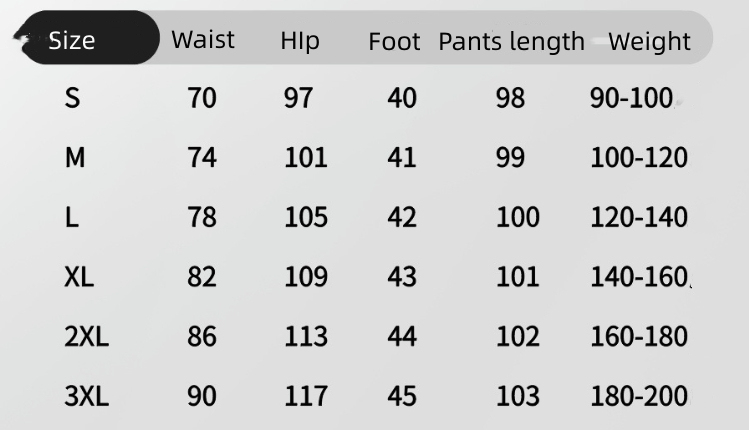The image size is (749, 430).
Task: Select the 3XL size row label
Action: pyautogui.click(x=86, y=396)
